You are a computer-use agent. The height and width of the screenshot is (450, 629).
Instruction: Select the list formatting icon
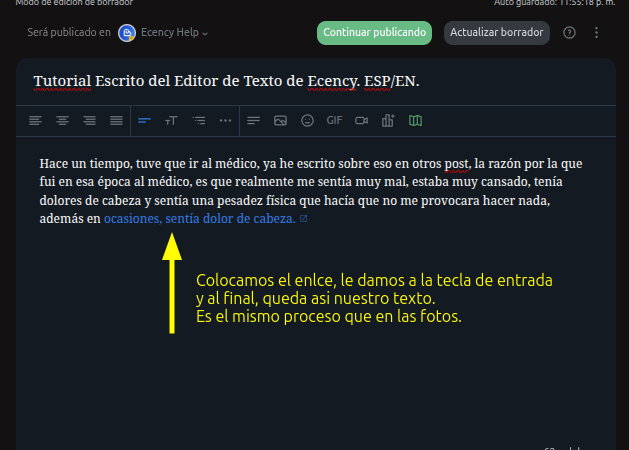tap(199, 121)
